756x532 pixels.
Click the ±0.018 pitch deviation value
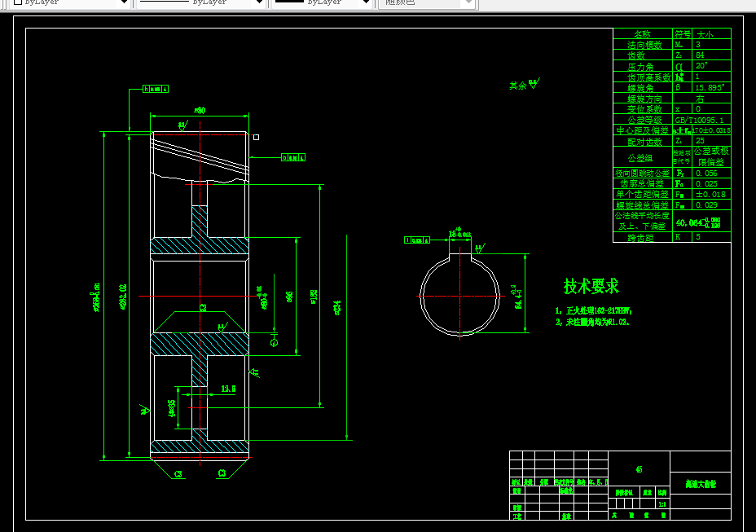click(x=710, y=195)
